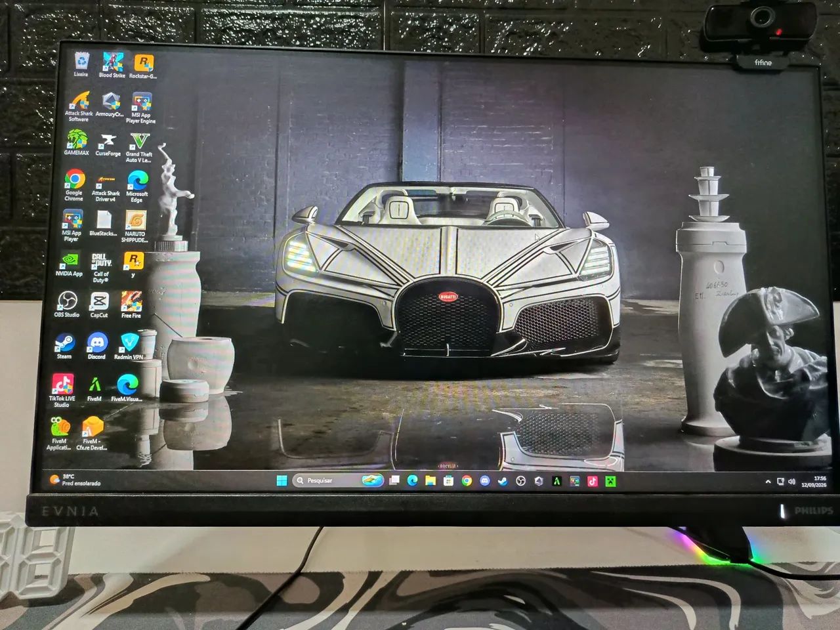Open TikTok LIVE Studio desktop shortcut
The height and width of the screenshot is (630, 840).
[62, 391]
